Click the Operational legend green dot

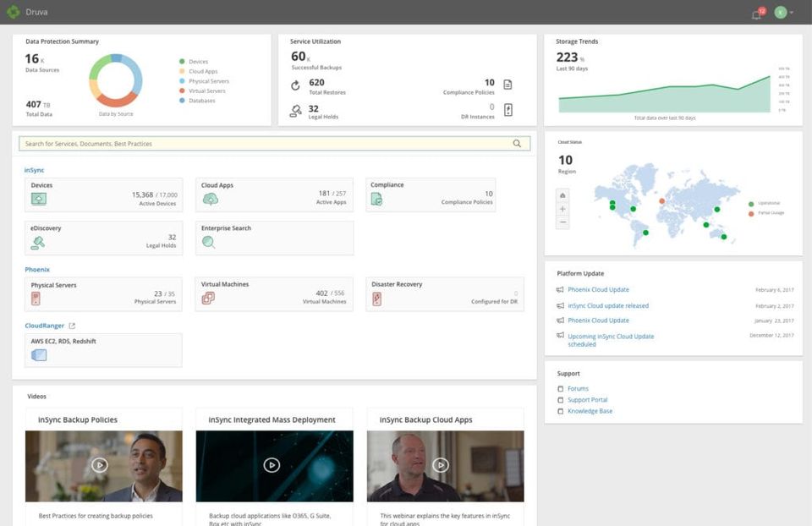[751, 204]
